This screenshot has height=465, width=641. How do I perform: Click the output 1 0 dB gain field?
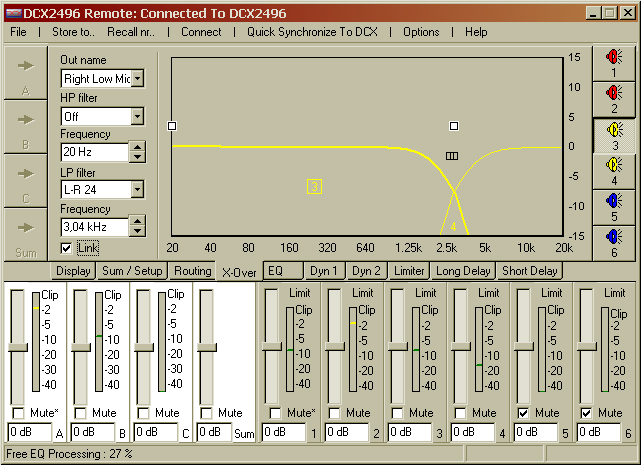point(284,432)
